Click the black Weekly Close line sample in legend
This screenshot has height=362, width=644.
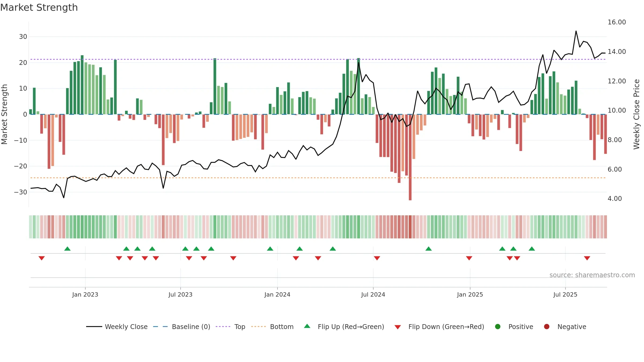[x=94, y=327]
